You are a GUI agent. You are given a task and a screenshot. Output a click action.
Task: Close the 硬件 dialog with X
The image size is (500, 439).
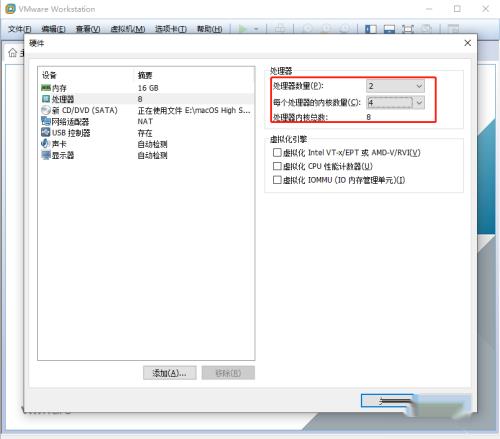coord(467,43)
